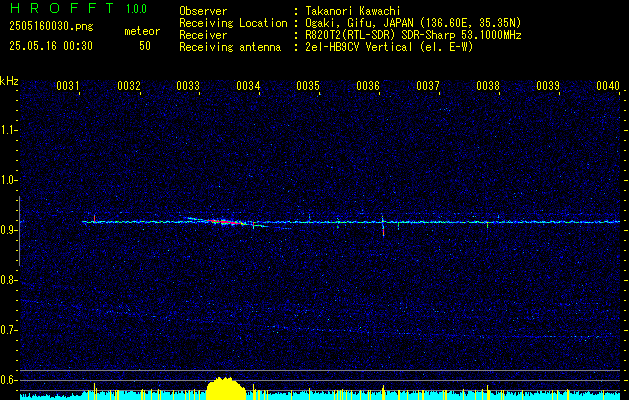Image resolution: width=629 pixels, height=400 pixels.
Task: Click the 0.8 frequency axis label
Action: (8, 280)
